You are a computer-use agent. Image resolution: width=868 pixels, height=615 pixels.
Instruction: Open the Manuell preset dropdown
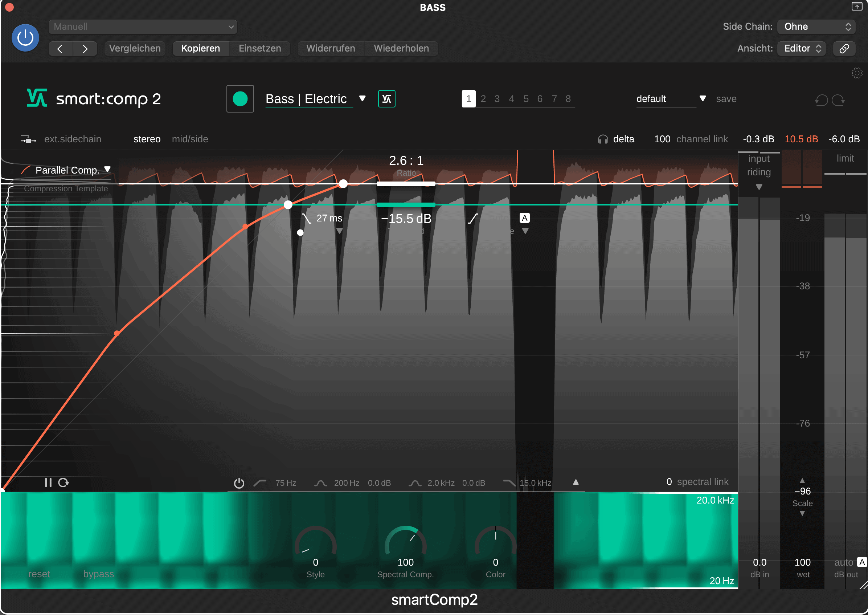143,27
